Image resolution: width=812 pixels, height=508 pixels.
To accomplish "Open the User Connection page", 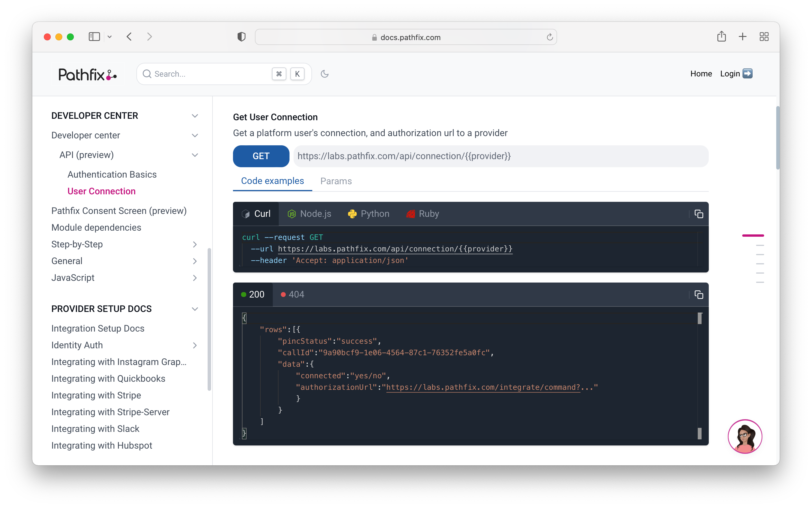I will (x=101, y=191).
